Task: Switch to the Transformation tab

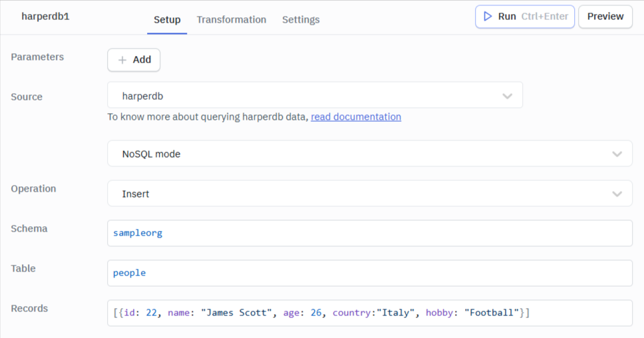Action: 232,20
